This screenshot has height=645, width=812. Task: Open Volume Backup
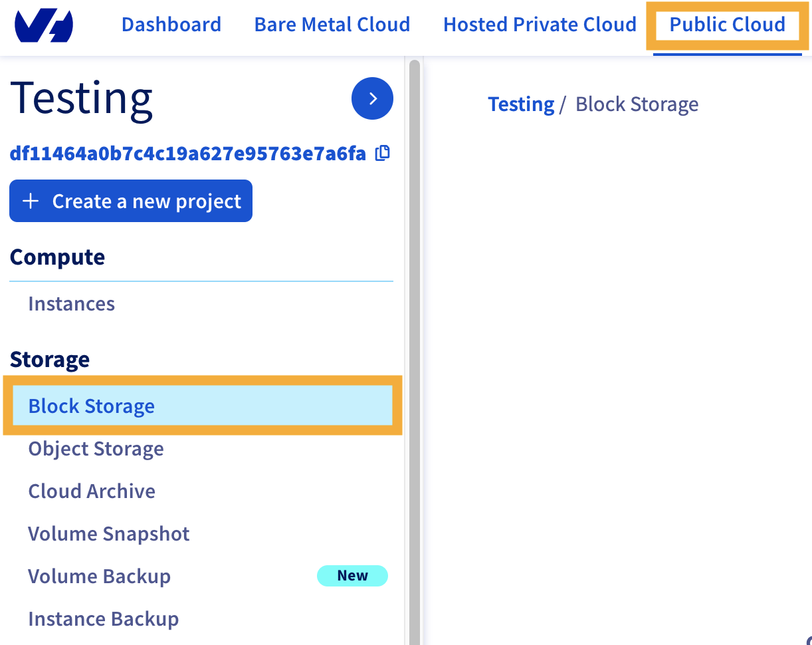(100, 577)
